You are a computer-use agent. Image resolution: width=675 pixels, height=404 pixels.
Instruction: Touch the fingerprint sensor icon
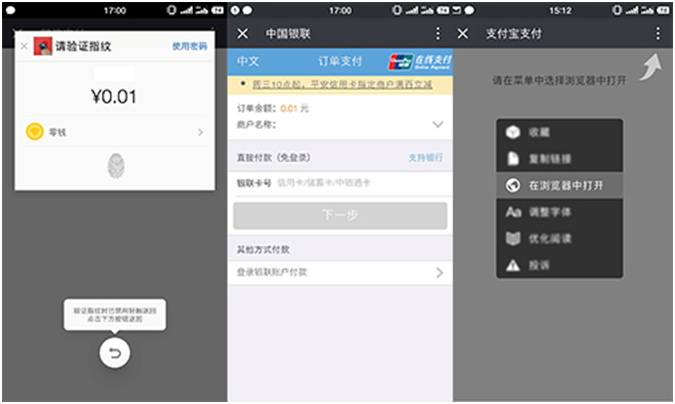point(116,166)
